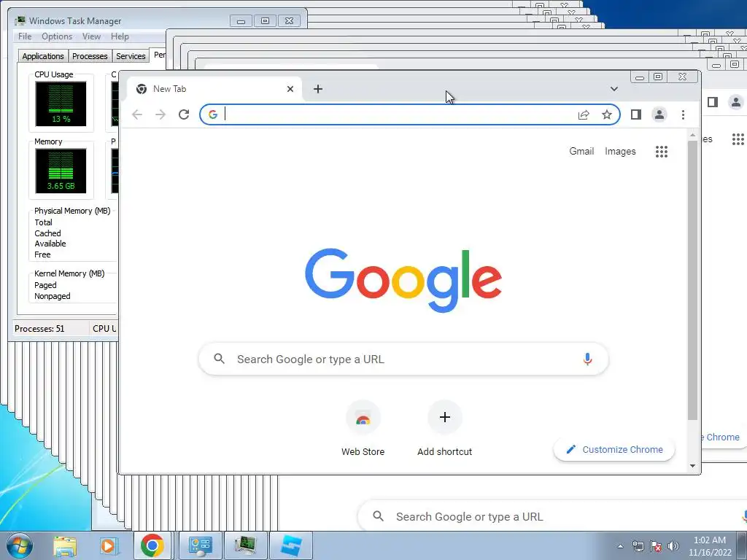This screenshot has height=560, width=747.
Task: Show hidden tray icons arrow
Action: 620,546
